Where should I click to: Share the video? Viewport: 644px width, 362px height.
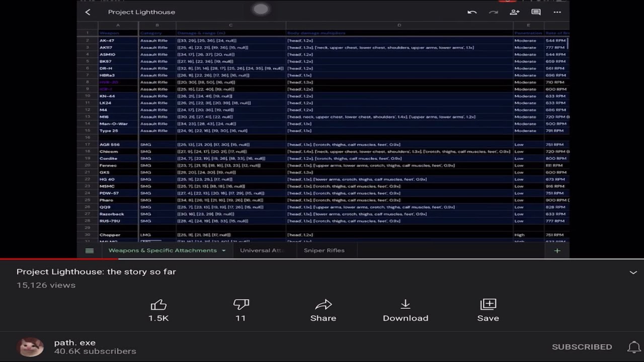pos(323,310)
